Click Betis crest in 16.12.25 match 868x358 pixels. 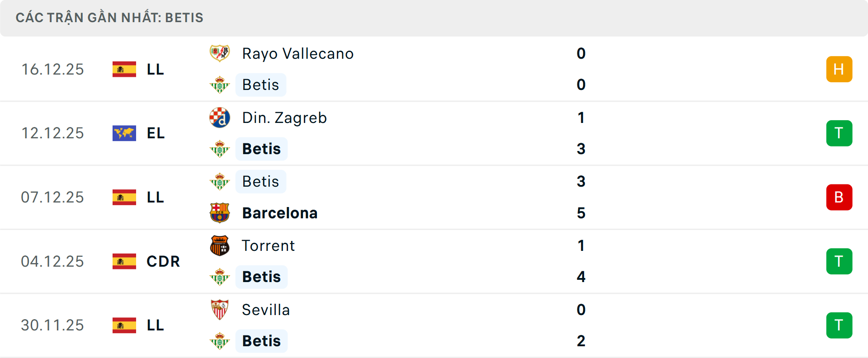(x=220, y=85)
